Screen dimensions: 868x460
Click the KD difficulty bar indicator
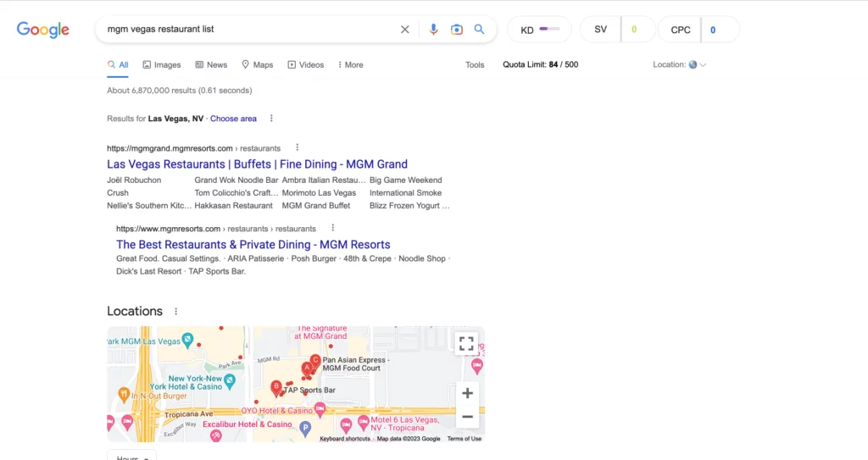point(549,30)
